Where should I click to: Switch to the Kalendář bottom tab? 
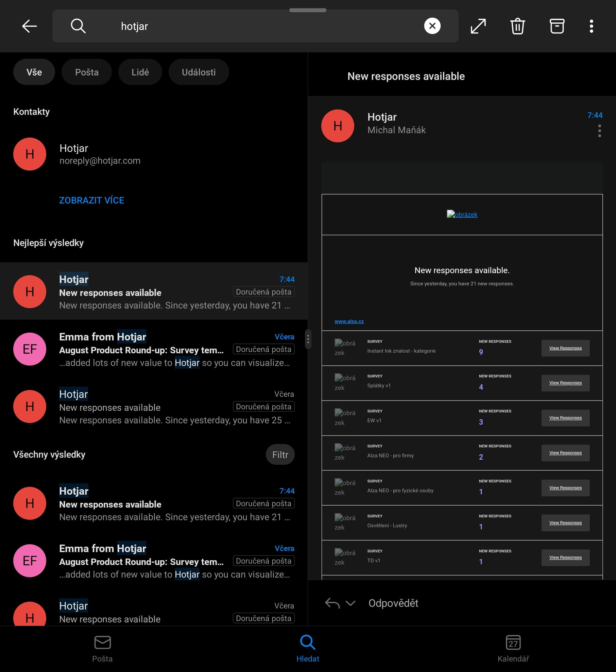point(513,649)
